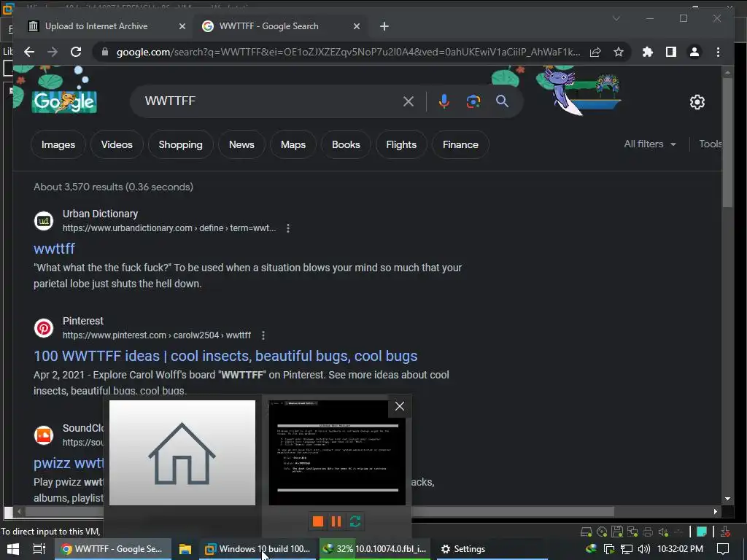Click the VMware floppy status icon
The width and height of the screenshot is (747, 560).
[x=617, y=532]
